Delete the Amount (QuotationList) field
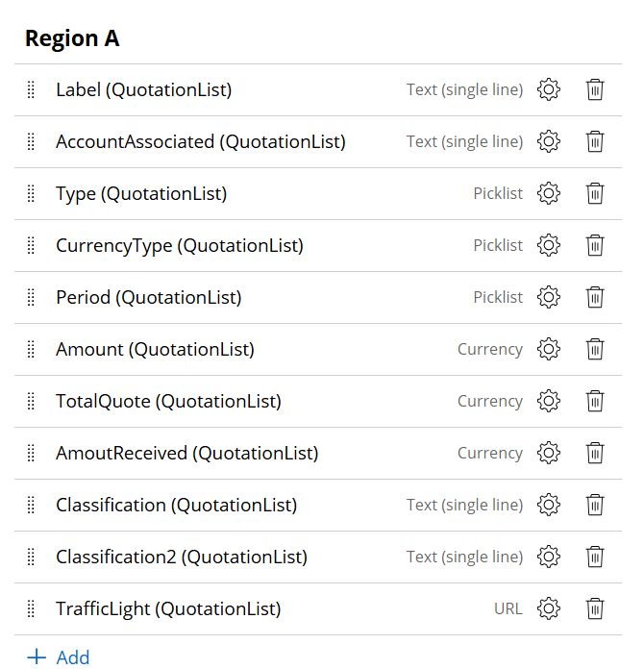The height and width of the screenshot is (669, 644). tap(595, 349)
